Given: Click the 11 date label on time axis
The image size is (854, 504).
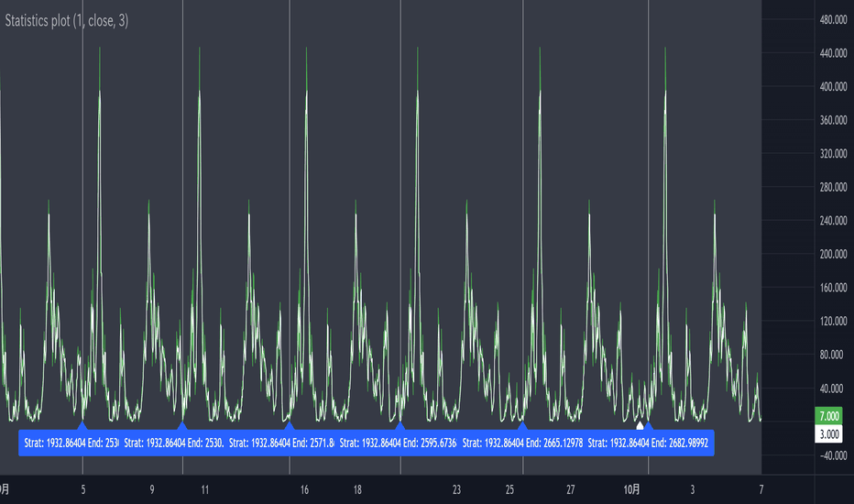Looking at the screenshot, I should 204,490.
